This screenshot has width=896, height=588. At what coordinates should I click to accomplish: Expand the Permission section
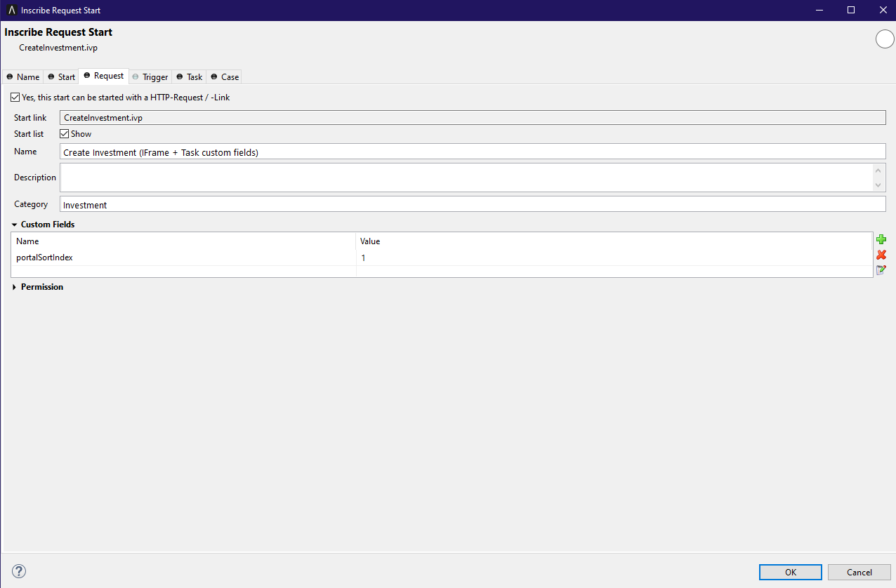coord(14,286)
